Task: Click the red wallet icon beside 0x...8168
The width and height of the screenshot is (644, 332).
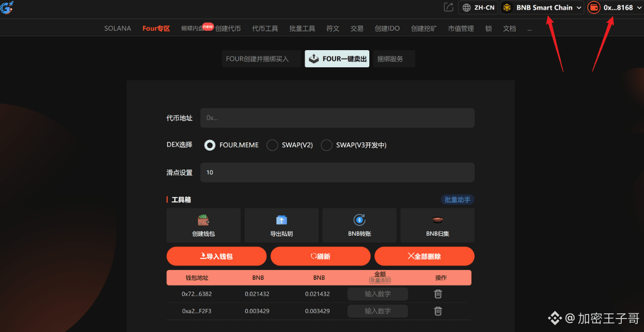Action: point(593,7)
